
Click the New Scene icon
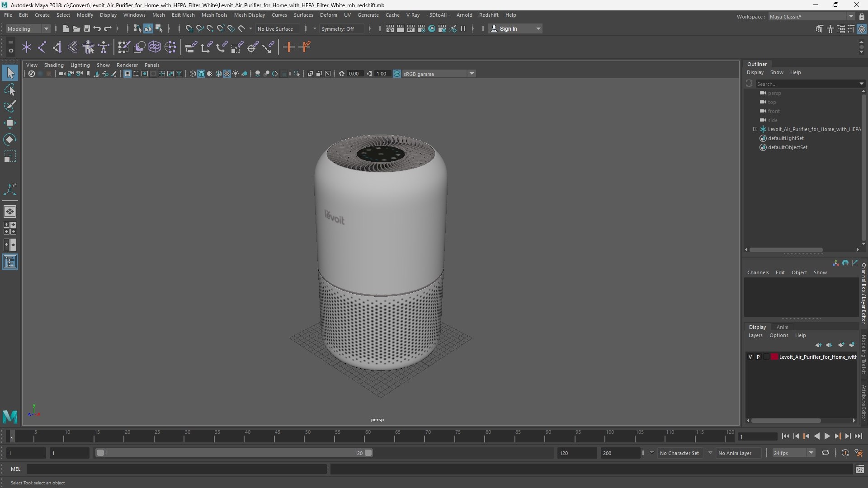click(66, 28)
